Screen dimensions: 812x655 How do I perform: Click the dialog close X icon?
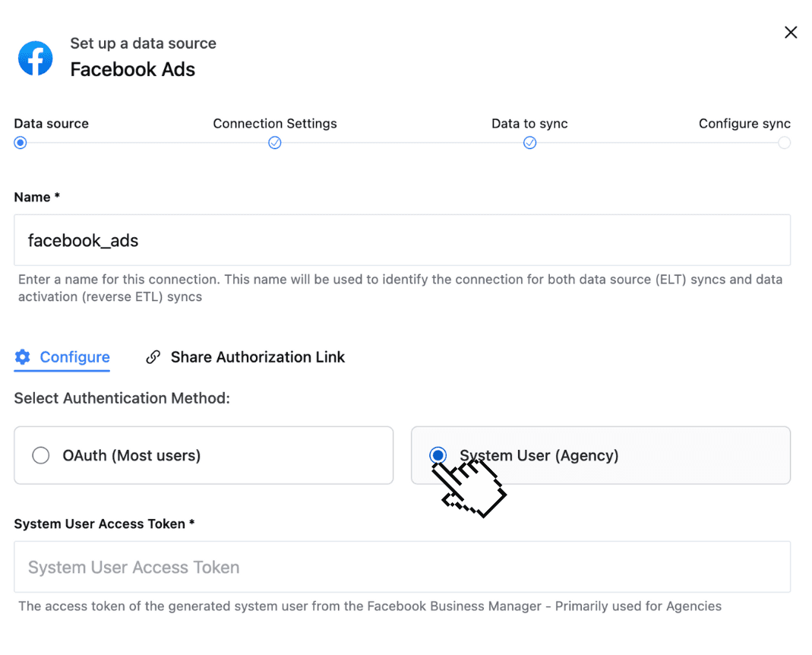coord(791,32)
